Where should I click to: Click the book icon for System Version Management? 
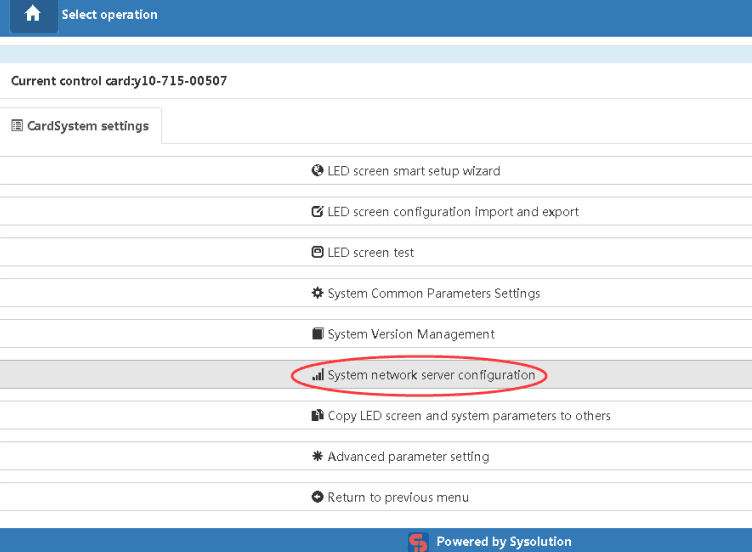click(x=318, y=334)
